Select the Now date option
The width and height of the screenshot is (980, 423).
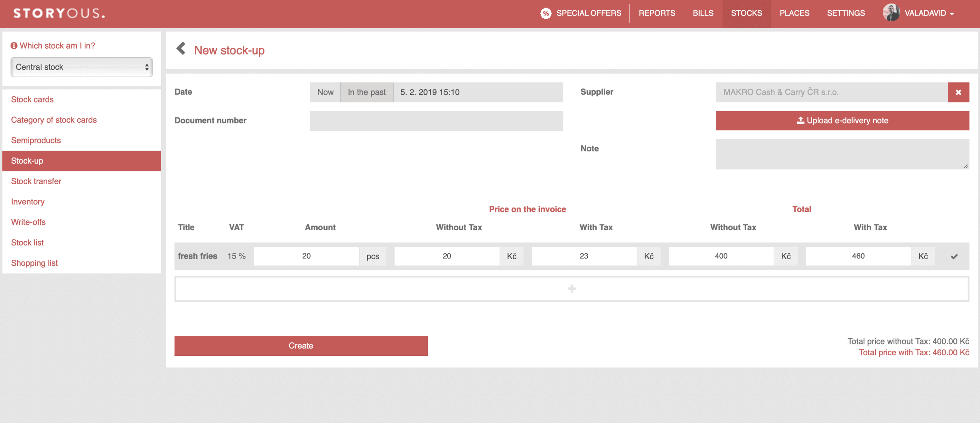325,92
